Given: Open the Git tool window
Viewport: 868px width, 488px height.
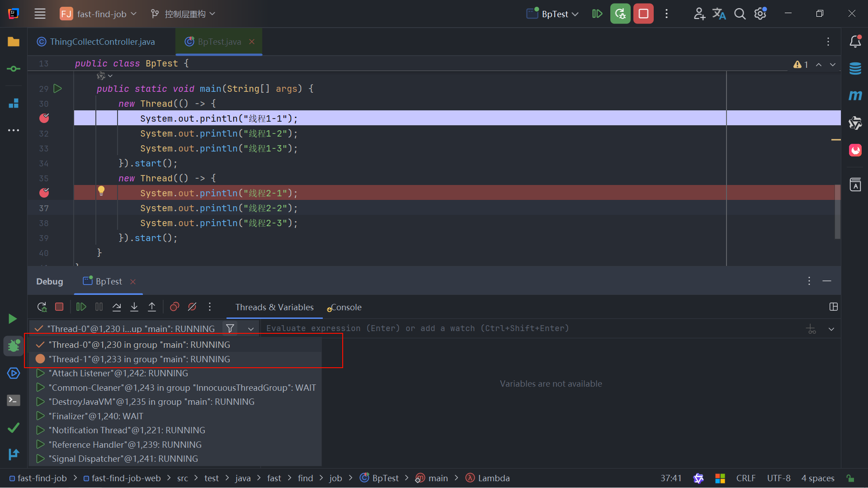Looking at the screenshot, I should click(14, 454).
